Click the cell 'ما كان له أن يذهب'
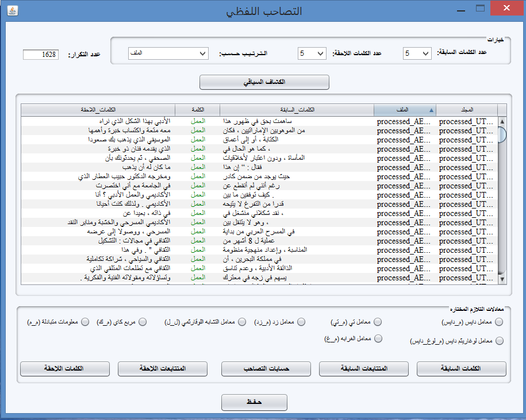 click(98, 167)
